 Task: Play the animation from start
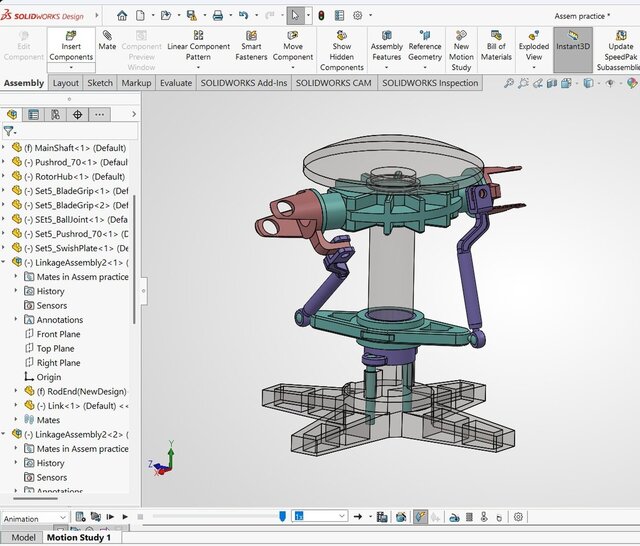110,517
